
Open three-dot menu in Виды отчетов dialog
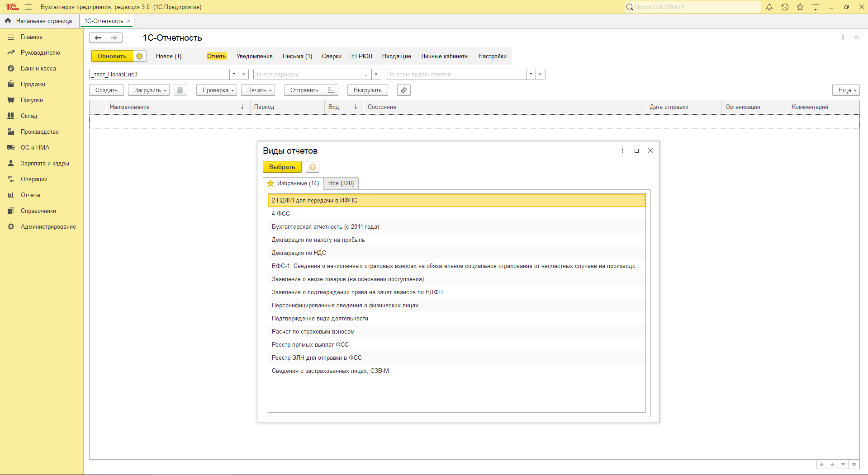[622, 150]
